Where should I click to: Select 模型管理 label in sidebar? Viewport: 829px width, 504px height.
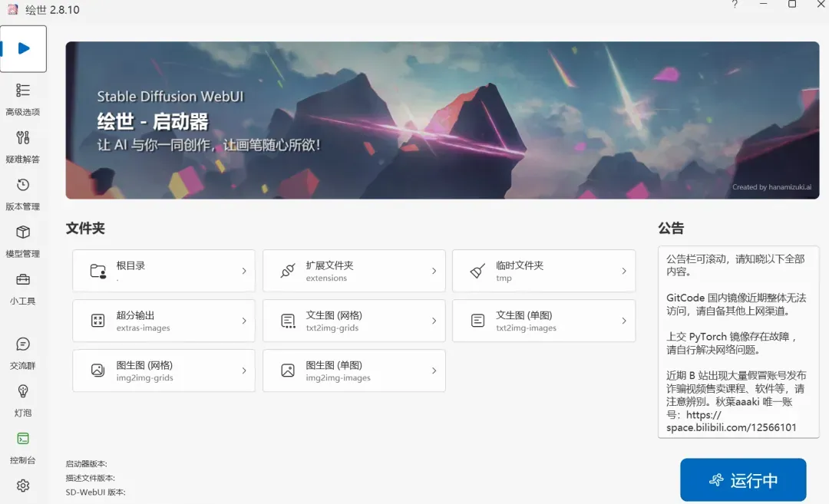pyautogui.click(x=23, y=254)
